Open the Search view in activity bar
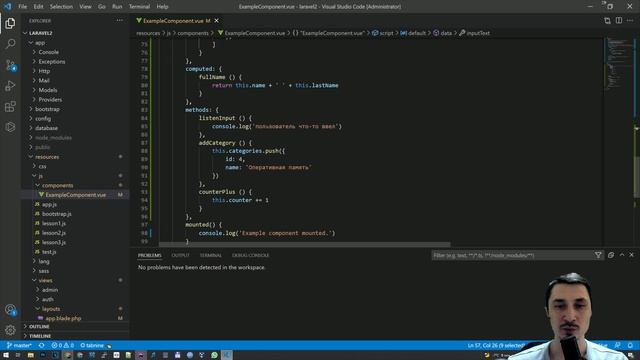Image resolution: width=640 pixels, height=360 pixels. click(x=10, y=44)
